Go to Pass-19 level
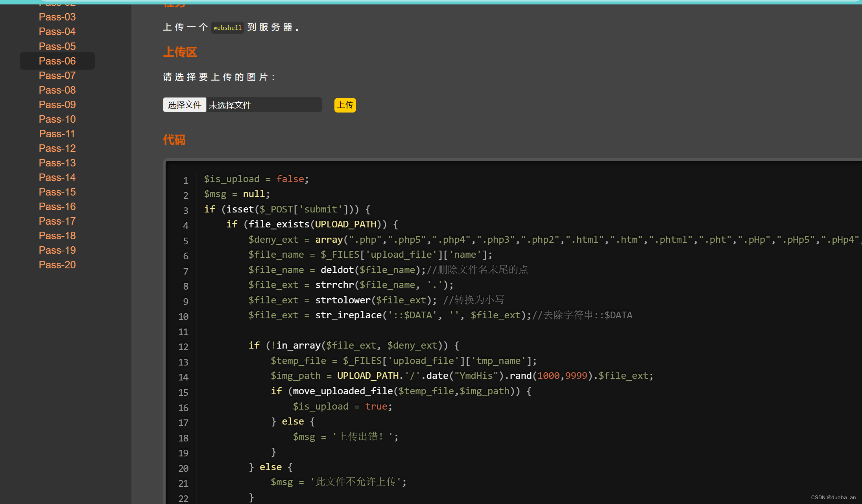This screenshot has height=504, width=862. [x=57, y=250]
